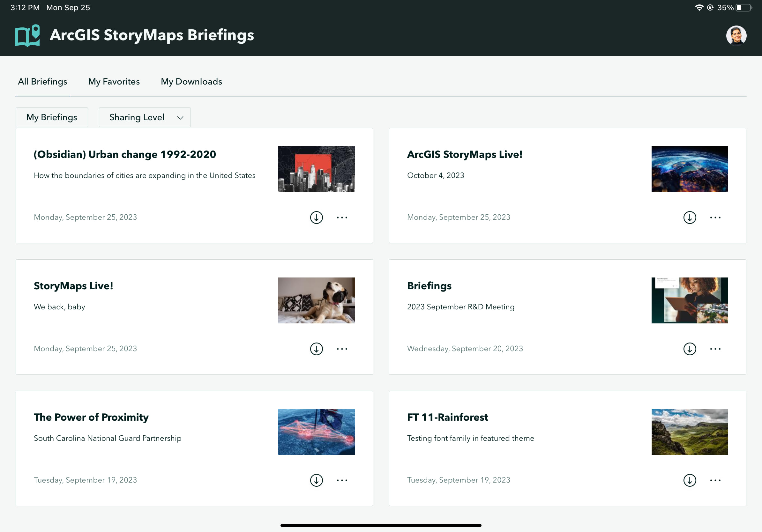
Task: Open more options for Power of Proximity
Action: pyautogui.click(x=342, y=480)
